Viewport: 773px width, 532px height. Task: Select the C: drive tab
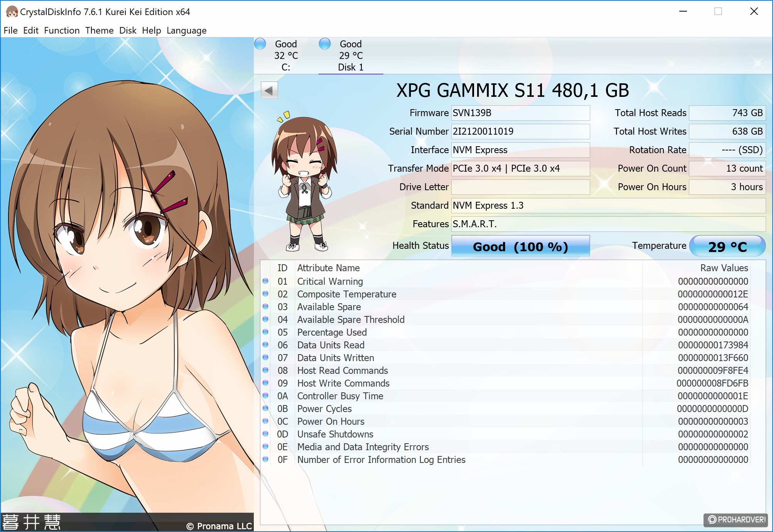[x=286, y=56]
